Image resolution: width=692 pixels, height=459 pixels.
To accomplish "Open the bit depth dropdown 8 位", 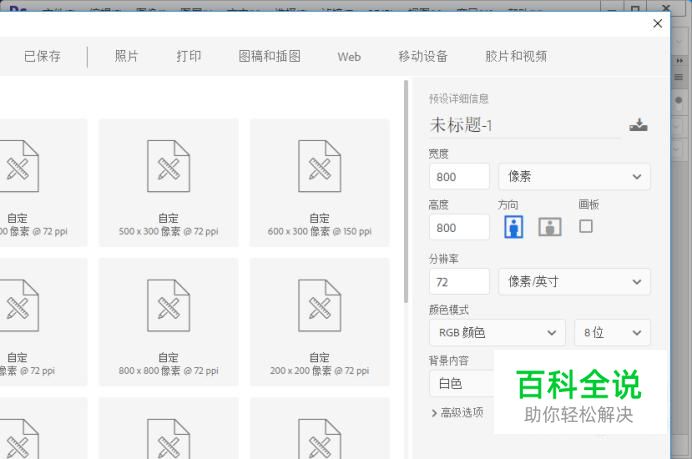I will [612, 332].
